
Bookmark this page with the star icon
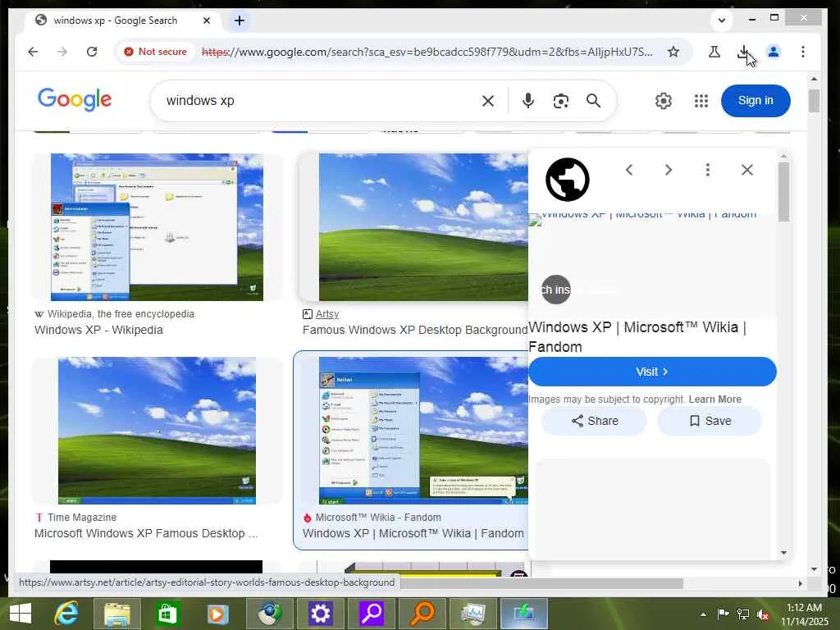pos(673,52)
